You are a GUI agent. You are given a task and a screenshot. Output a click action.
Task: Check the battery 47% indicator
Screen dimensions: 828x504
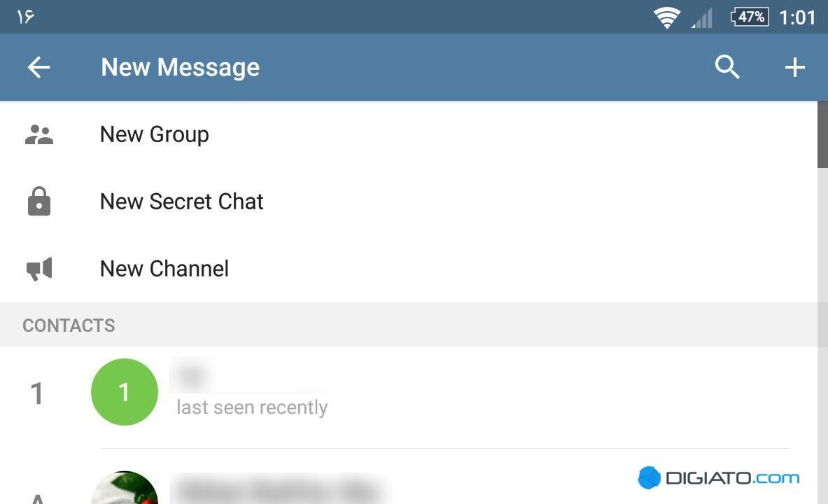pyautogui.click(x=750, y=17)
